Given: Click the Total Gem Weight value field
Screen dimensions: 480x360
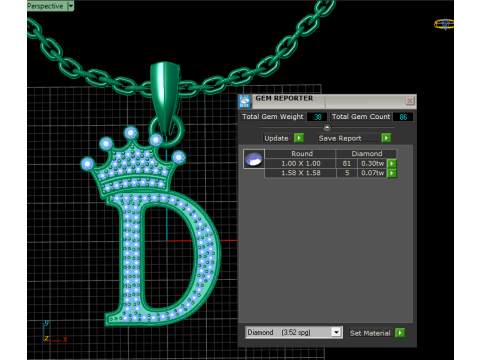Looking at the screenshot, I should click(x=316, y=117).
